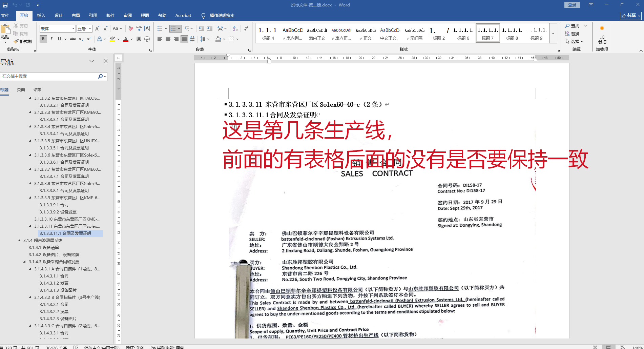The height and width of the screenshot is (349, 644).
Task: Open the References (引用) ribbon tab
Action: click(93, 16)
